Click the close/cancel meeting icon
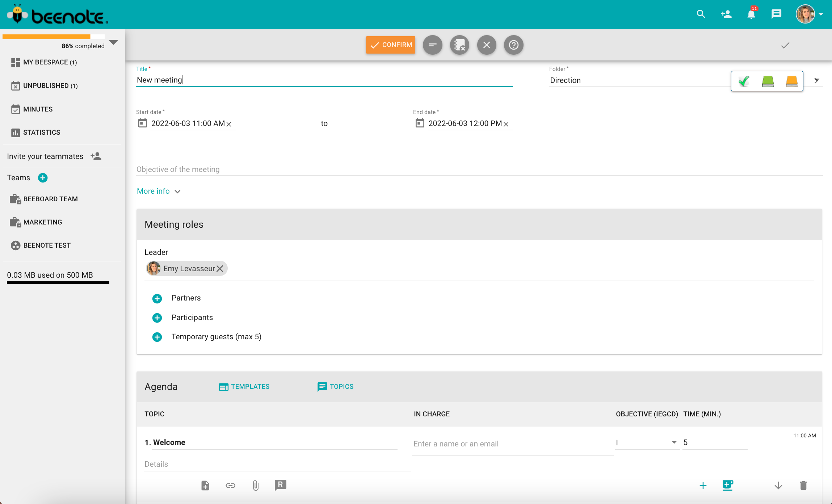The height and width of the screenshot is (504, 832). click(x=487, y=45)
